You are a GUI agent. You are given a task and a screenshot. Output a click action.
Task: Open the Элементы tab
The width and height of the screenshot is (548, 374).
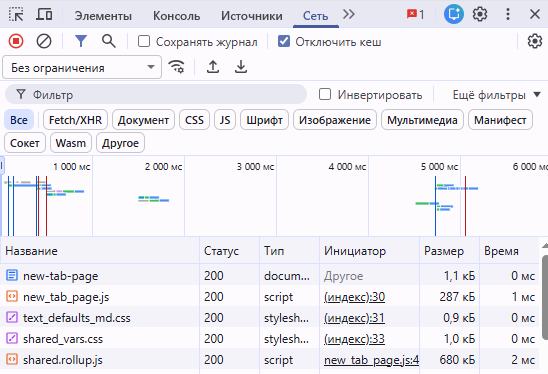tap(103, 16)
